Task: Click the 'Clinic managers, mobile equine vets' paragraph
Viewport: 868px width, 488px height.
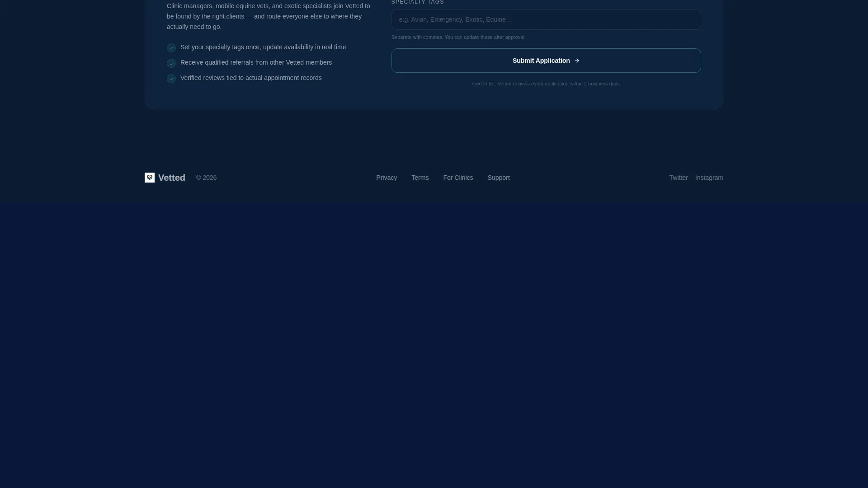Action: click(x=269, y=16)
